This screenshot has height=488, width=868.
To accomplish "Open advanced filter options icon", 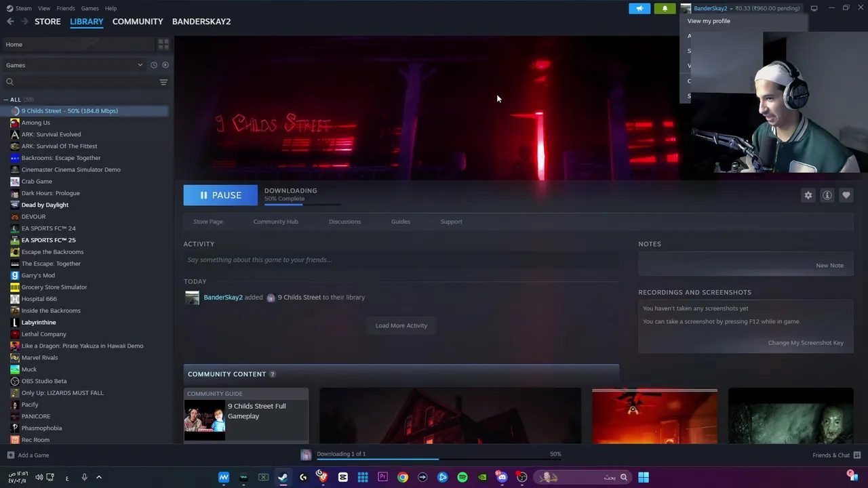I will (163, 82).
